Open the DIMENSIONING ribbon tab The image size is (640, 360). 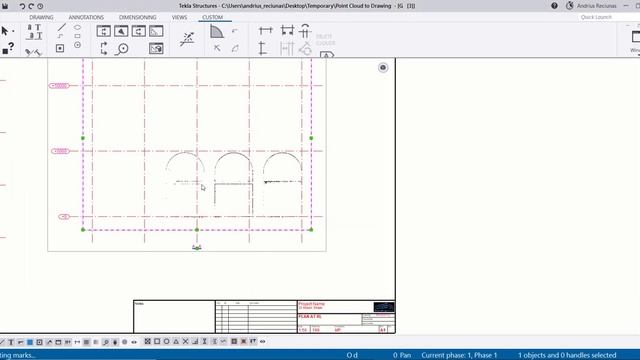click(138, 17)
